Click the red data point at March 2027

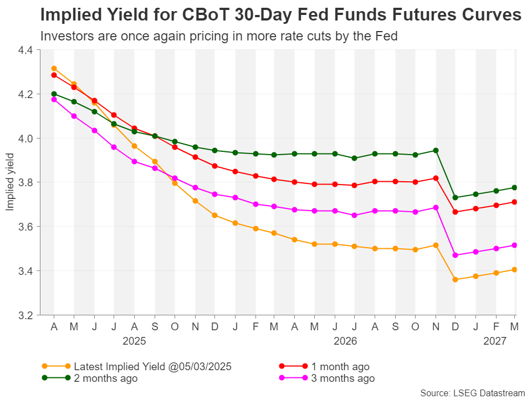click(x=515, y=202)
